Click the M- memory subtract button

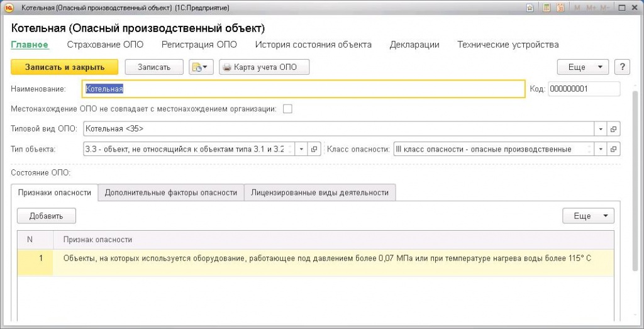[x=604, y=8]
